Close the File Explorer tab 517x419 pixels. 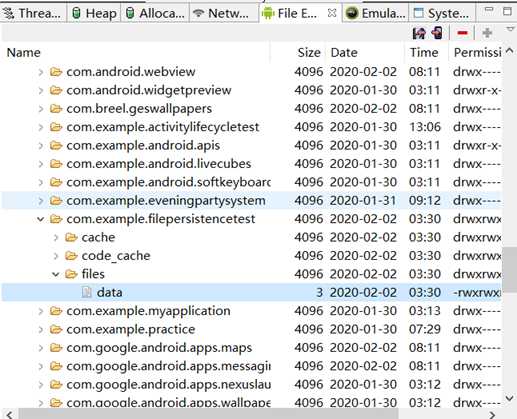[x=332, y=13]
